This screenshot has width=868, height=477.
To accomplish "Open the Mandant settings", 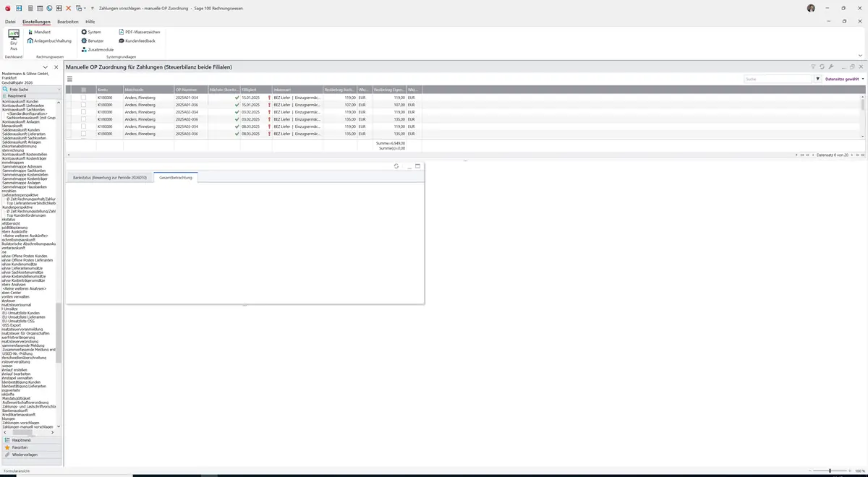I will (39, 33).
